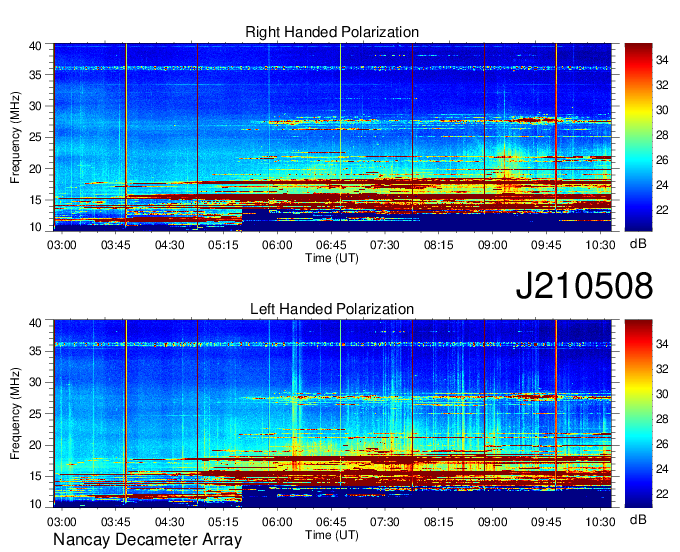
Task: Click 34 dB tick on Left Handed colorbar
Action: click(662, 344)
